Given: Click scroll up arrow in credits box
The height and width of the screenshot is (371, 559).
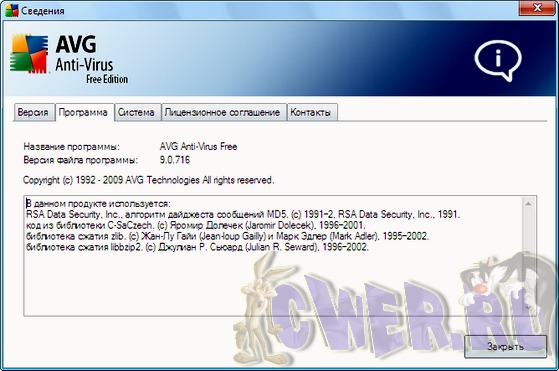Looking at the screenshot, I should 528,204.
